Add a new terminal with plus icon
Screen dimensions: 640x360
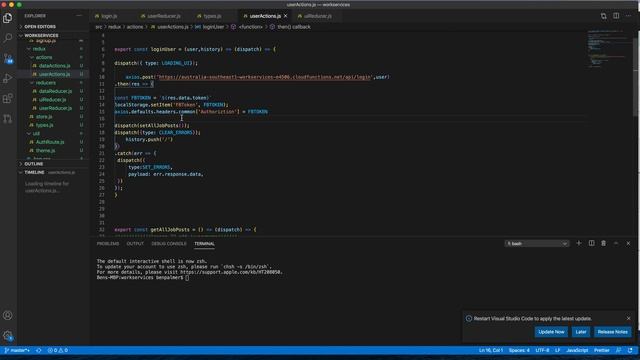[578, 243]
